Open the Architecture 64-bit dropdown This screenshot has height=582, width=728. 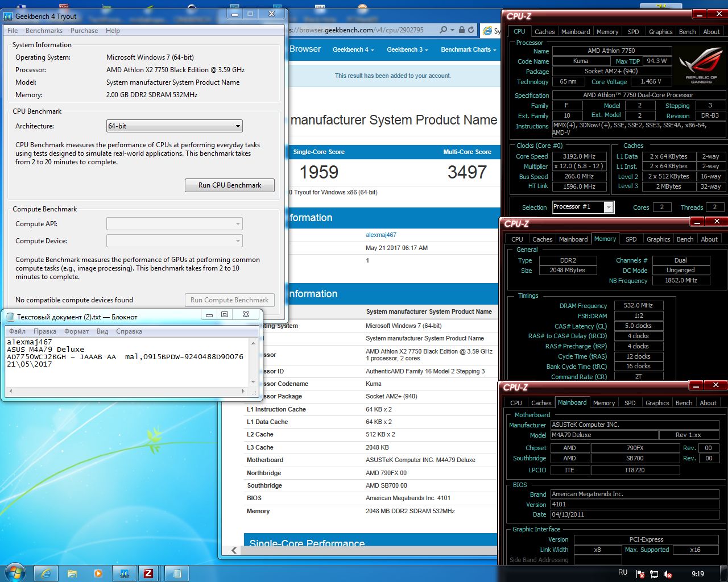(175, 126)
